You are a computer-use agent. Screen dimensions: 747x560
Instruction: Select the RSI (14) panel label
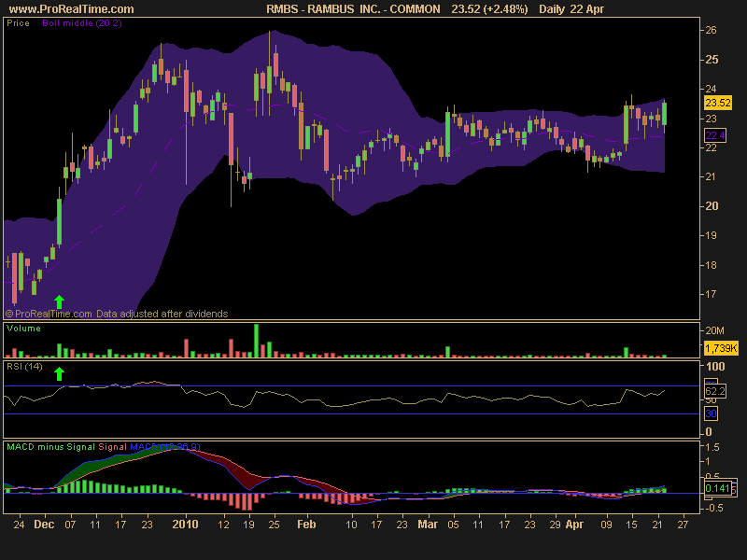[25, 366]
